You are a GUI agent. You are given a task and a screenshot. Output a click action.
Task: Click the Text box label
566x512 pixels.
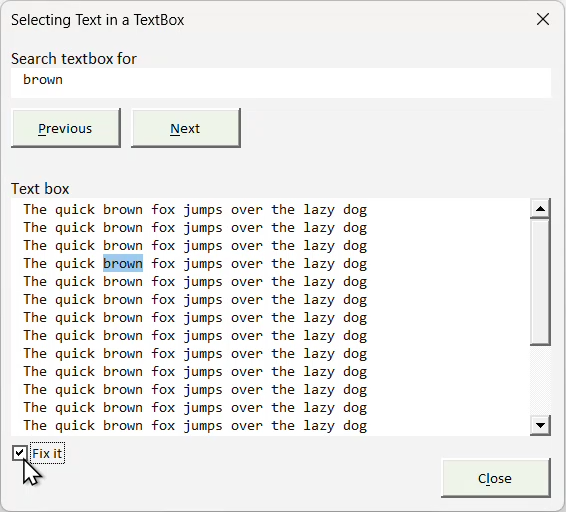[x=40, y=189]
